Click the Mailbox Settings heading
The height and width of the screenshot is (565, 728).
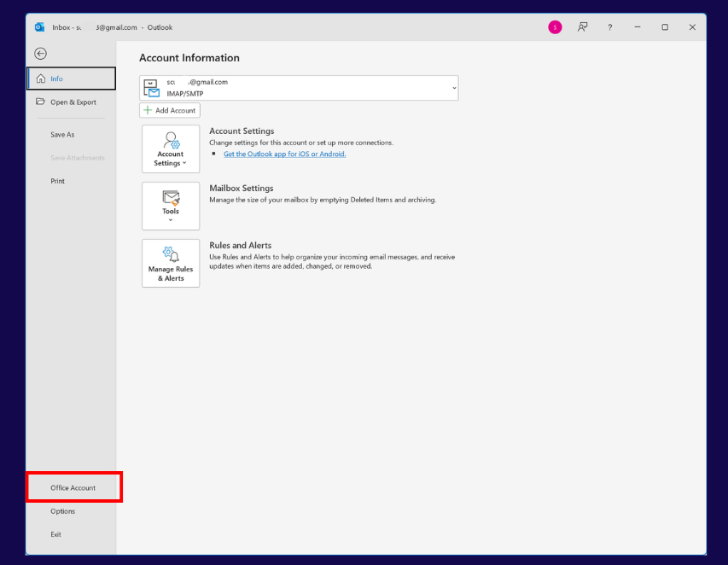pos(242,188)
